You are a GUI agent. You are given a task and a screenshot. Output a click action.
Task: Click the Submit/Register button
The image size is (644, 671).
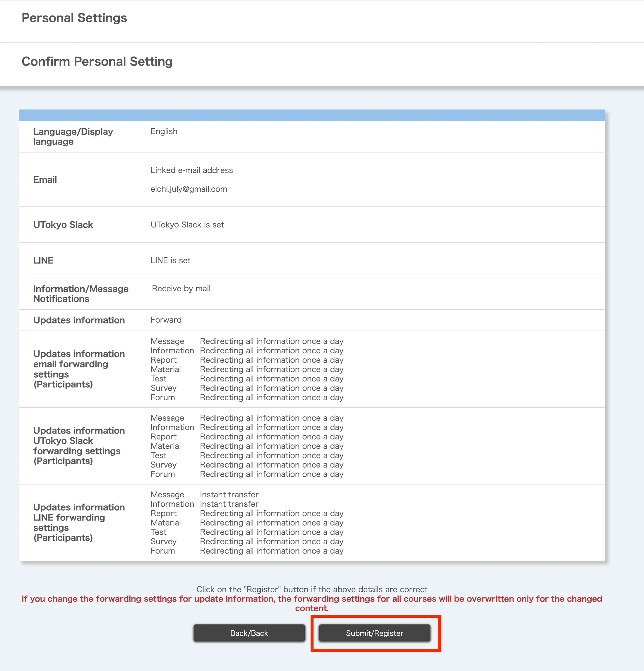[374, 633]
